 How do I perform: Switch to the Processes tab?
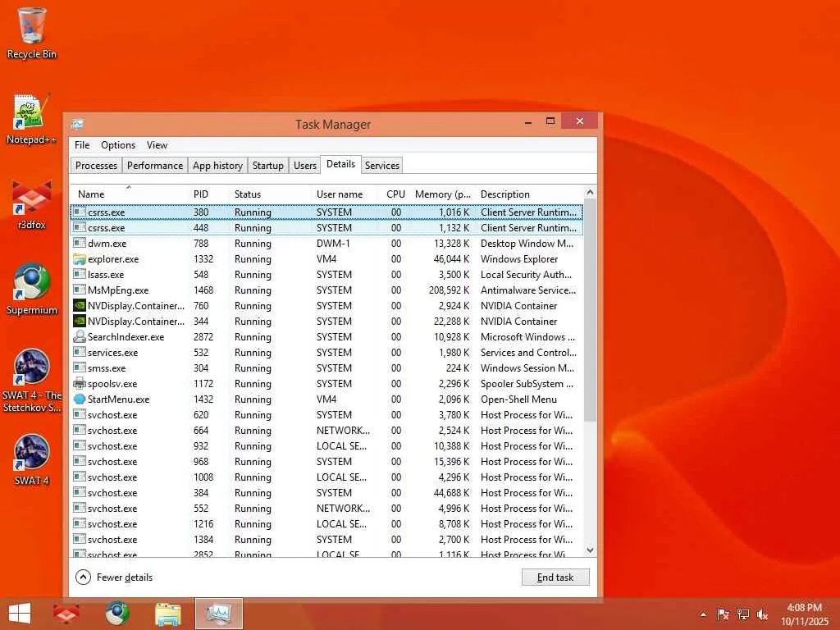(96, 166)
